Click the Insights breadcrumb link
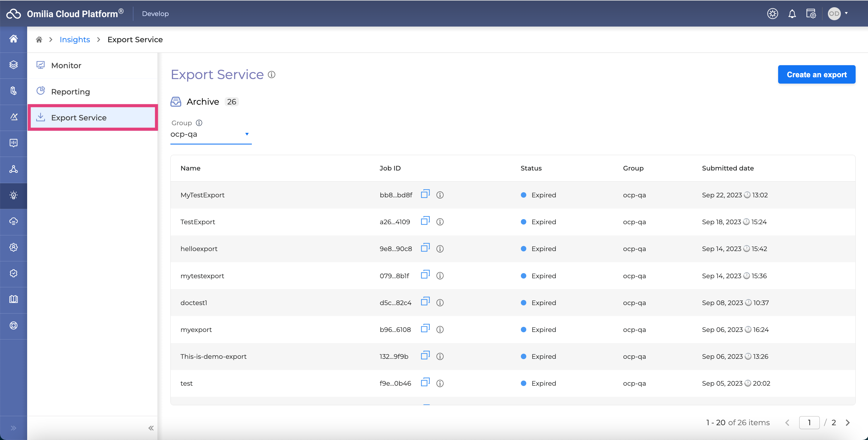 pyautogui.click(x=75, y=40)
